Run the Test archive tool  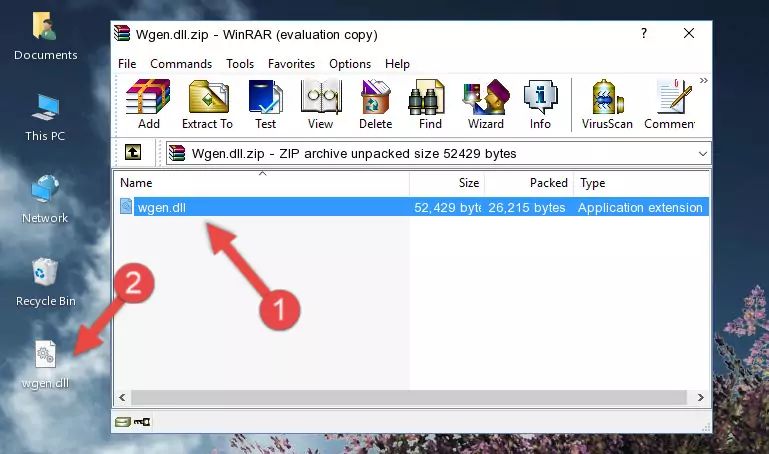tap(265, 104)
